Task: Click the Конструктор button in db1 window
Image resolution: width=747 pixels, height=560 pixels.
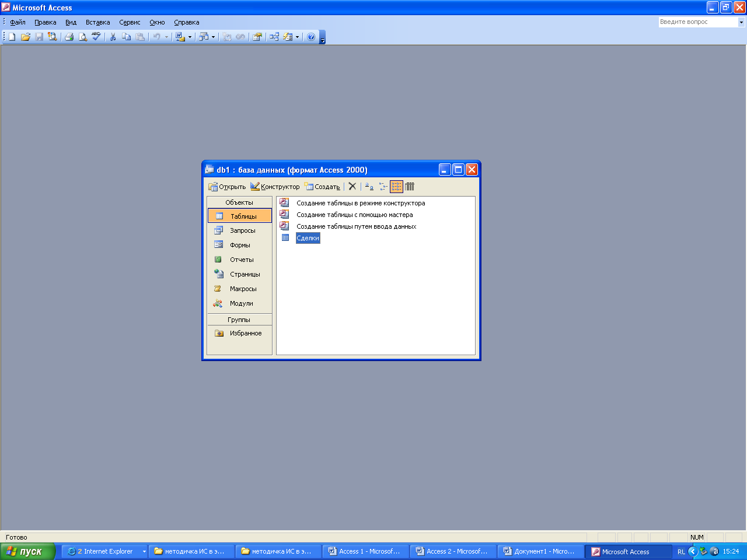Action: 275,187
